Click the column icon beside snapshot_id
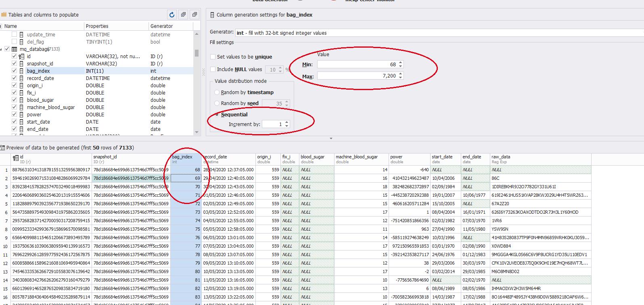 tap(22, 64)
